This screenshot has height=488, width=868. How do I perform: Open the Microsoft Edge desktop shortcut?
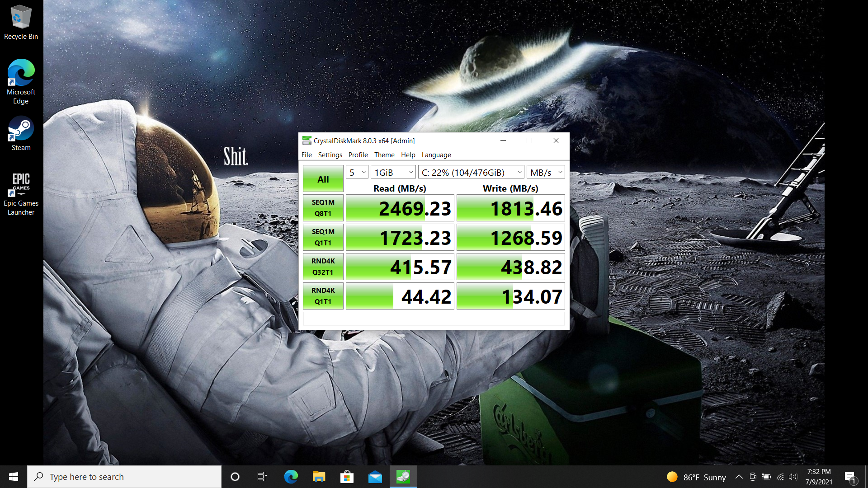tap(21, 81)
